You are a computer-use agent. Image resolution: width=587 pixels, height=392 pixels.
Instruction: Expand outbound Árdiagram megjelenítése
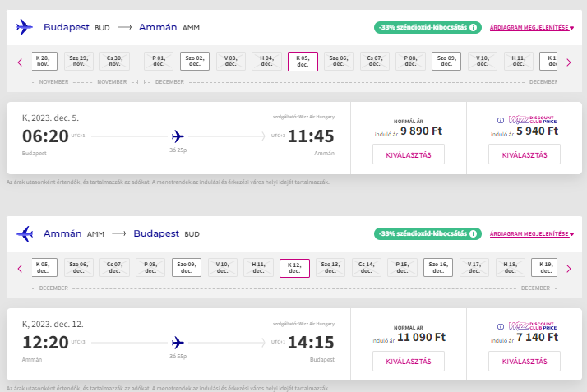click(x=531, y=28)
